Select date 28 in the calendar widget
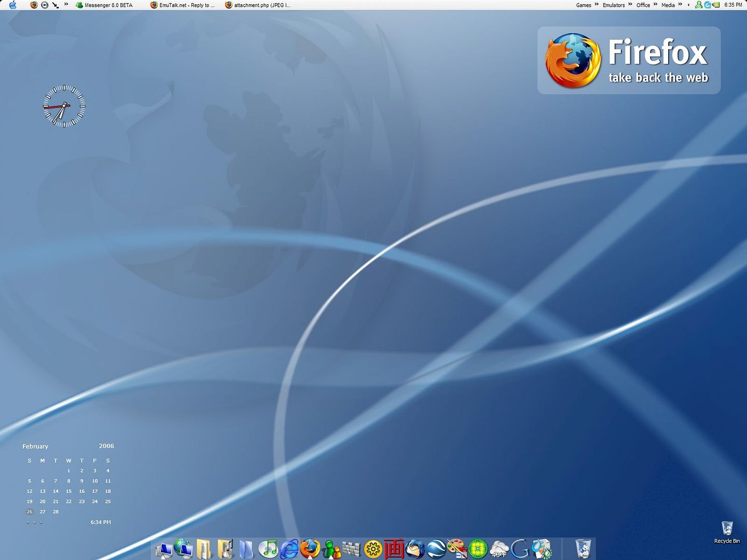The width and height of the screenshot is (747, 560). click(x=56, y=512)
